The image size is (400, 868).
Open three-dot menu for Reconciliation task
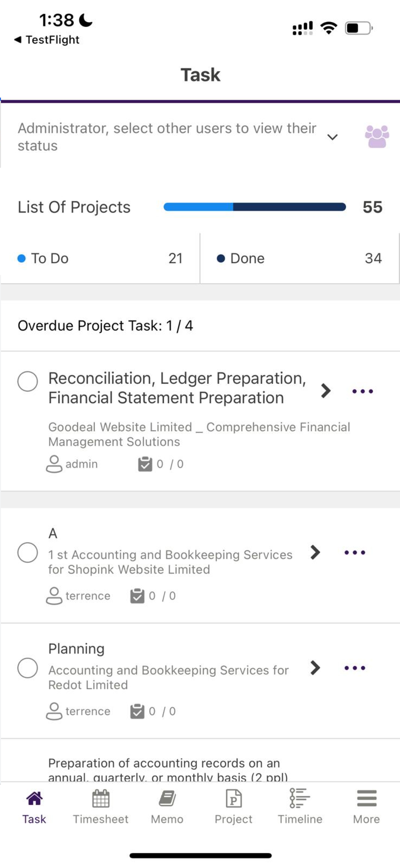click(x=362, y=391)
